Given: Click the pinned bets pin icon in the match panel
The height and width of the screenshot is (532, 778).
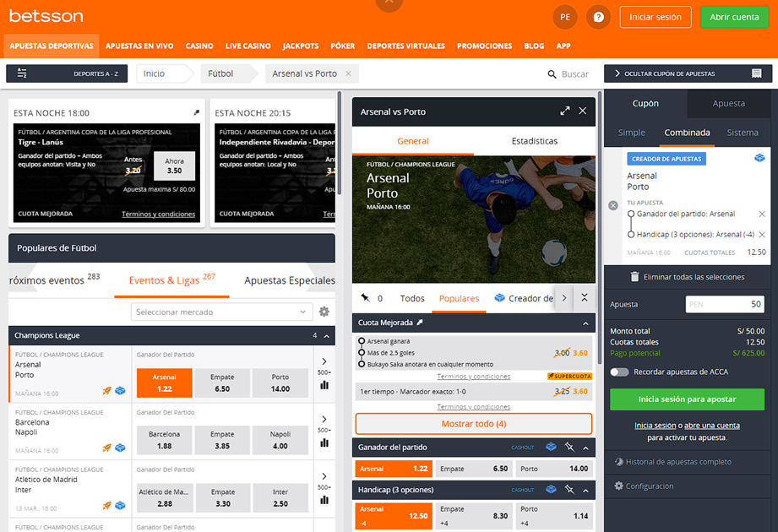Looking at the screenshot, I should coord(365,297).
